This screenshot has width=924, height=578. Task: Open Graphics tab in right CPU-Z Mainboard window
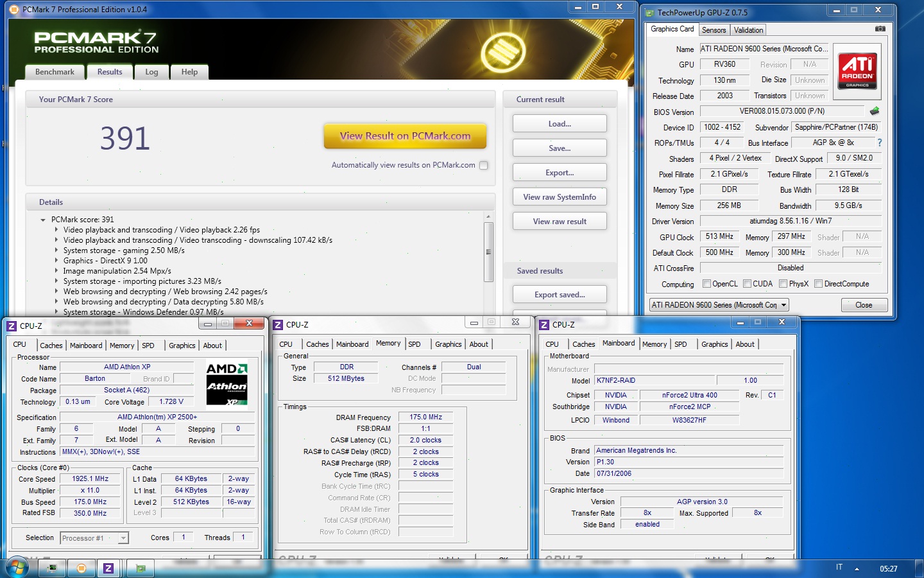coord(715,344)
